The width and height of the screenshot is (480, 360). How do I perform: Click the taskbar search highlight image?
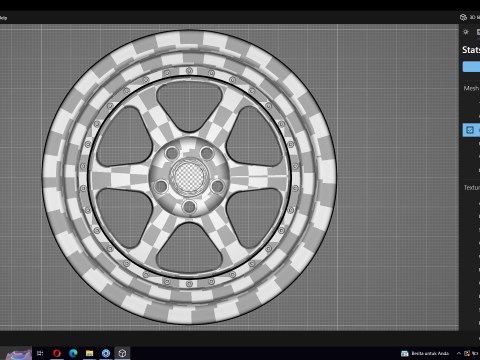(19, 354)
